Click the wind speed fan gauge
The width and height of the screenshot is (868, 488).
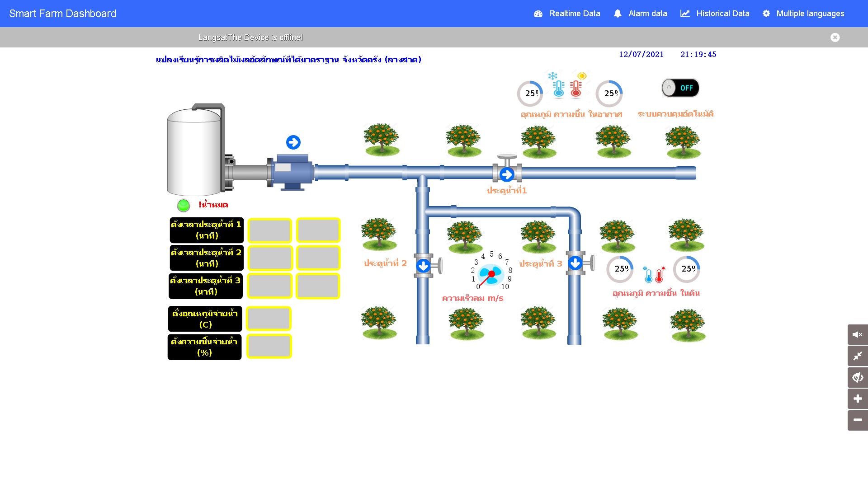(491, 274)
